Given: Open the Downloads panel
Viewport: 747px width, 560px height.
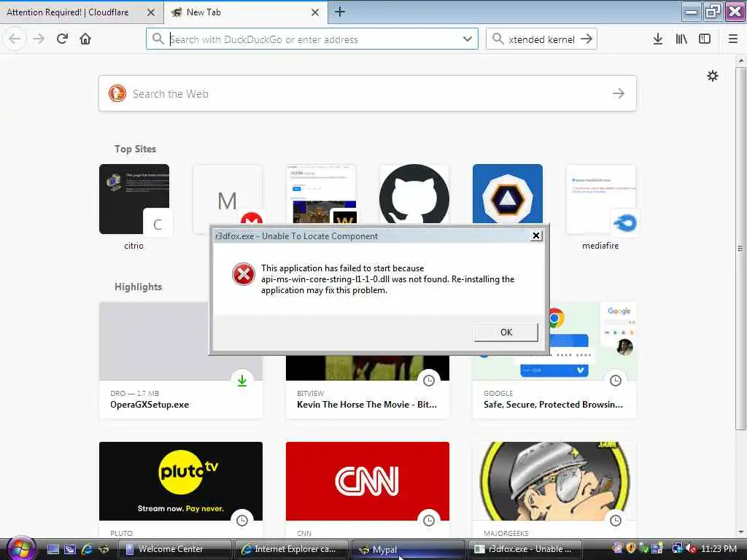Looking at the screenshot, I should click(x=658, y=39).
